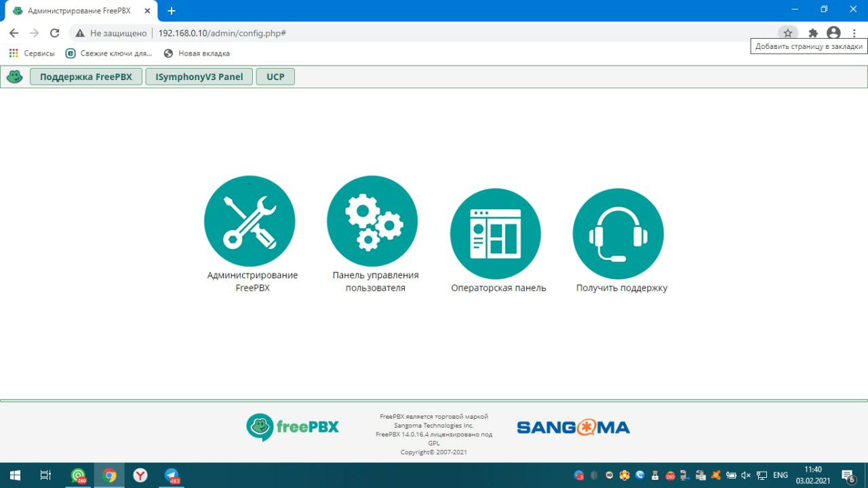Viewport: 868px width, 488px height.
Task: Click FreePBX 14.0.16.4 license text in footer
Action: pos(434,438)
